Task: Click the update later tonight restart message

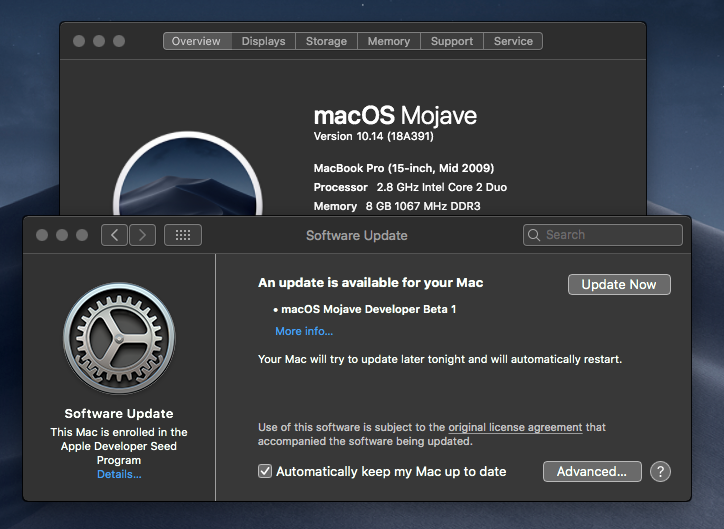Action: 440,359
